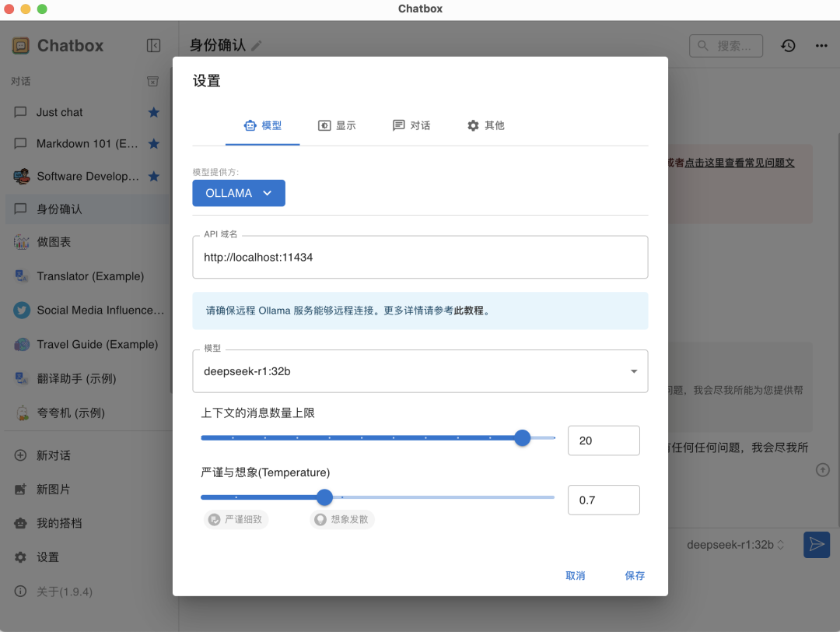Click the 严谨细致 preset chip
This screenshot has width=840, height=632.
[236, 519]
